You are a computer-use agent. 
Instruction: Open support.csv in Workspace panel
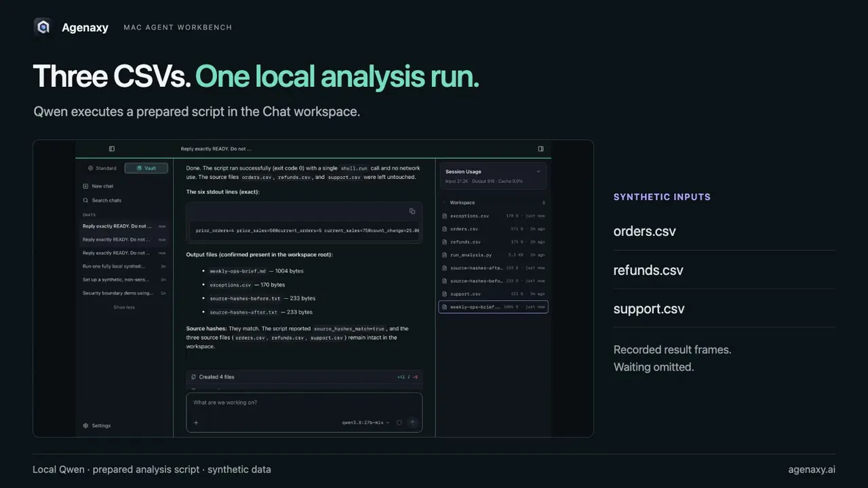tap(493, 294)
